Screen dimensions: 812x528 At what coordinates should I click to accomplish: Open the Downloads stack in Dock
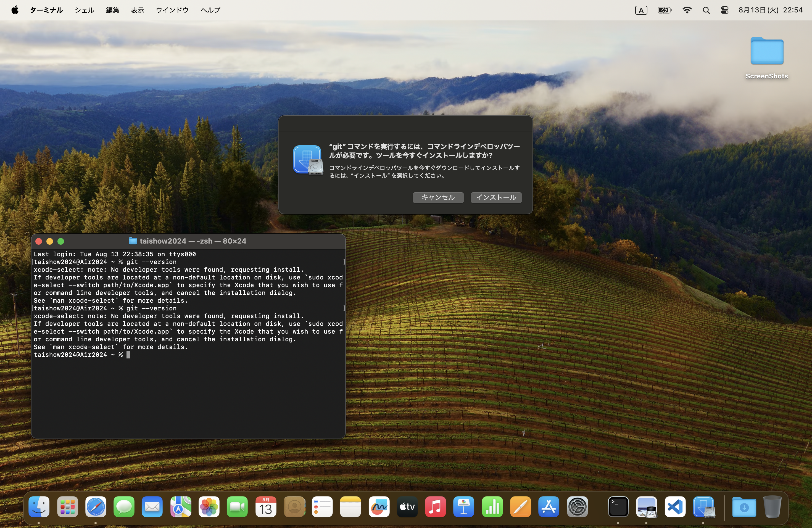[x=744, y=507]
